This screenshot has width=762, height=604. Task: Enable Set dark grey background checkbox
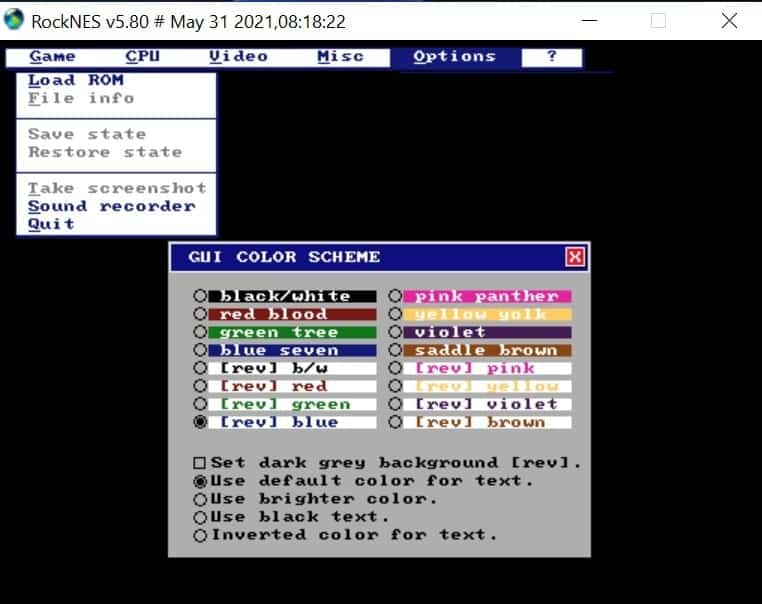point(199,463)
